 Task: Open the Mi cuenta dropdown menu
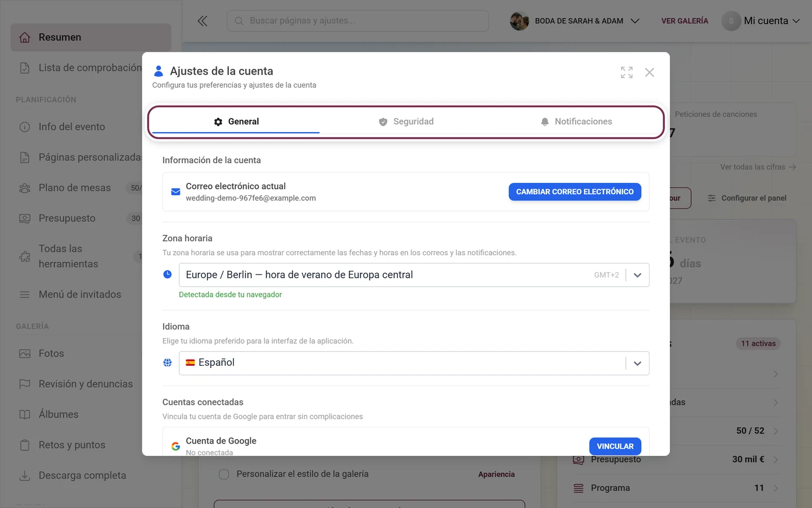click(x=761, y=21)
